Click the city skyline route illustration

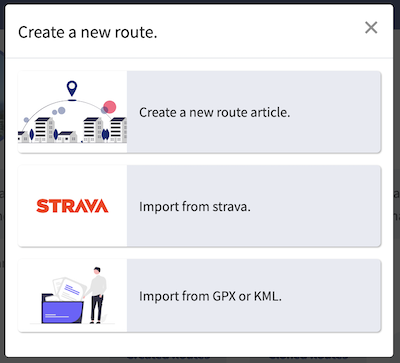pos(72,112)
